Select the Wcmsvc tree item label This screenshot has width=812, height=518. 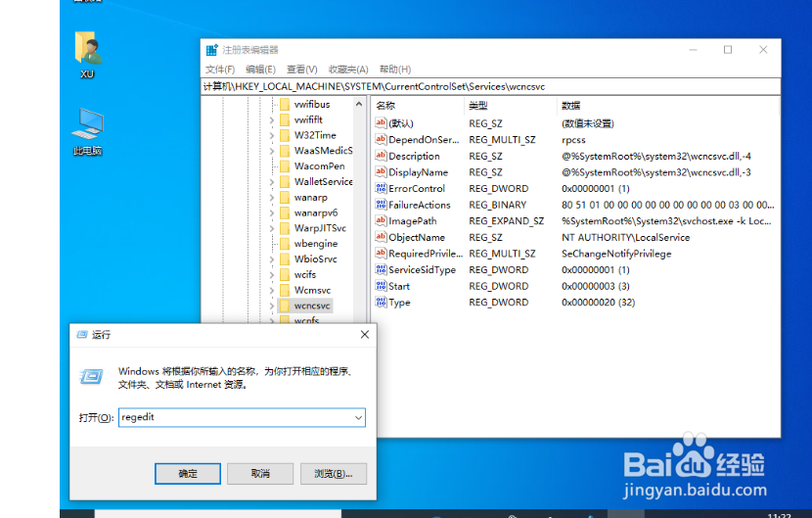[x=312, y=290]
